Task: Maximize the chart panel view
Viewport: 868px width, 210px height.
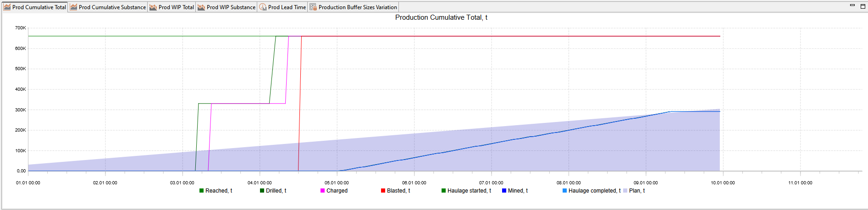Action: 862,6
